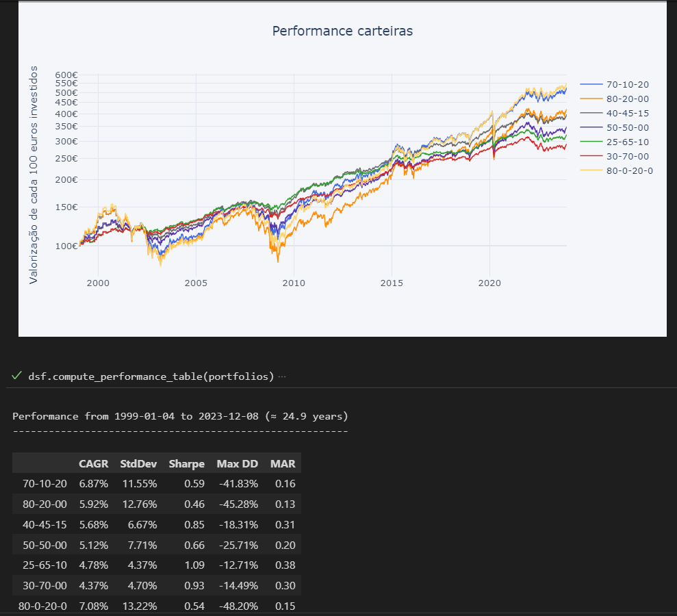Toggle the 40-45-15 legend entry
The height and width of the screenshot is (616, 677).
click(627, 113)
